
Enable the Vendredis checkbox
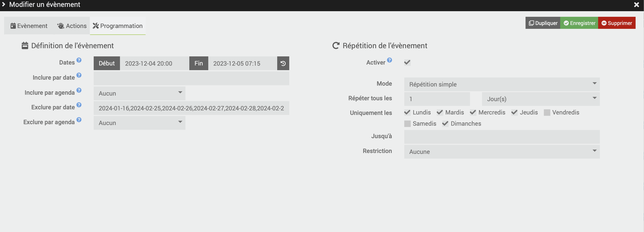tap(547, 113)
